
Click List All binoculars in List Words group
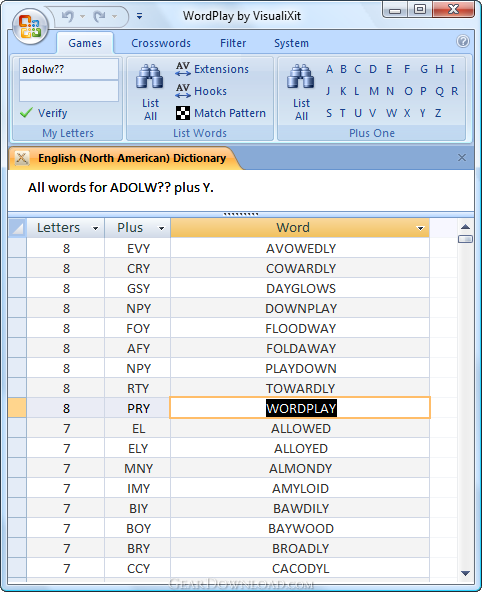coord(150,92)
